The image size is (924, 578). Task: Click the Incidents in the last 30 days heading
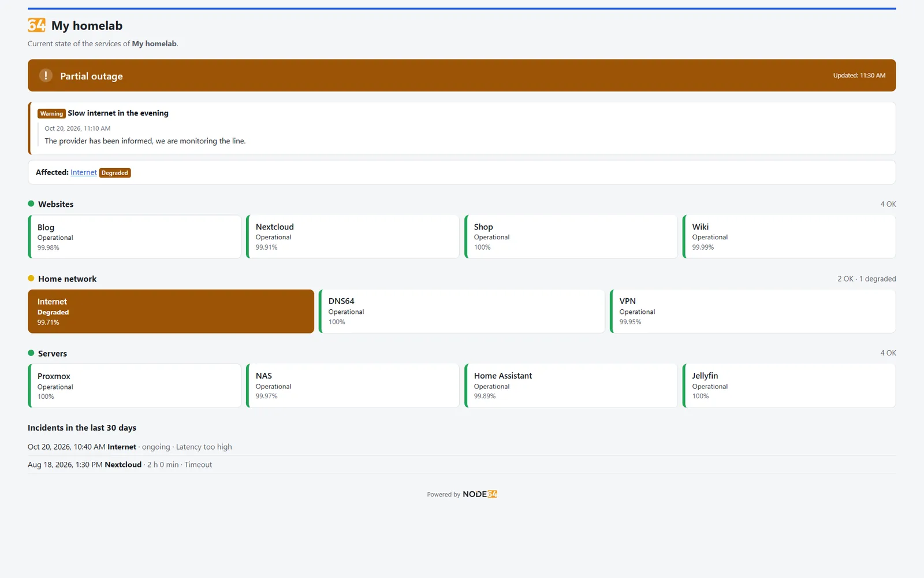82,428
